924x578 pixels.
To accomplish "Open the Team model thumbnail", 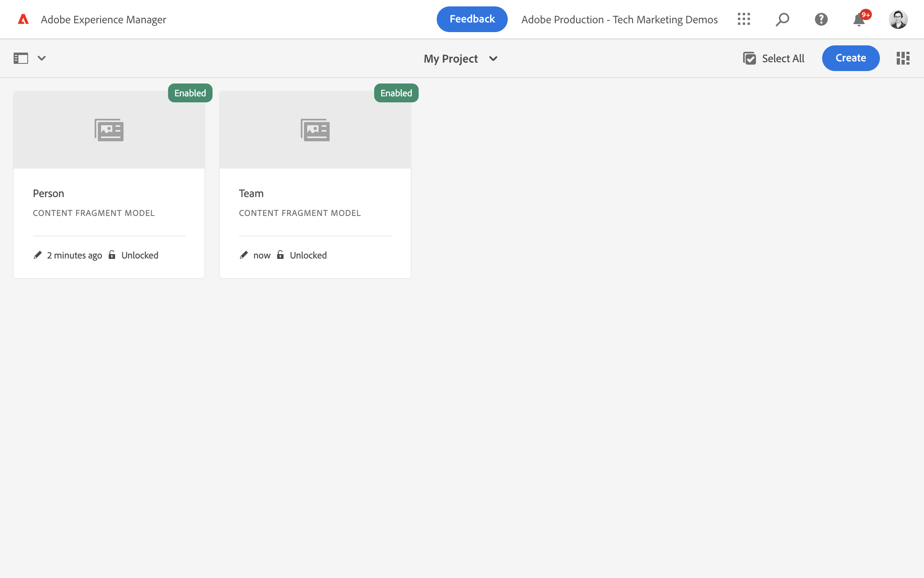I will (315, 130).
